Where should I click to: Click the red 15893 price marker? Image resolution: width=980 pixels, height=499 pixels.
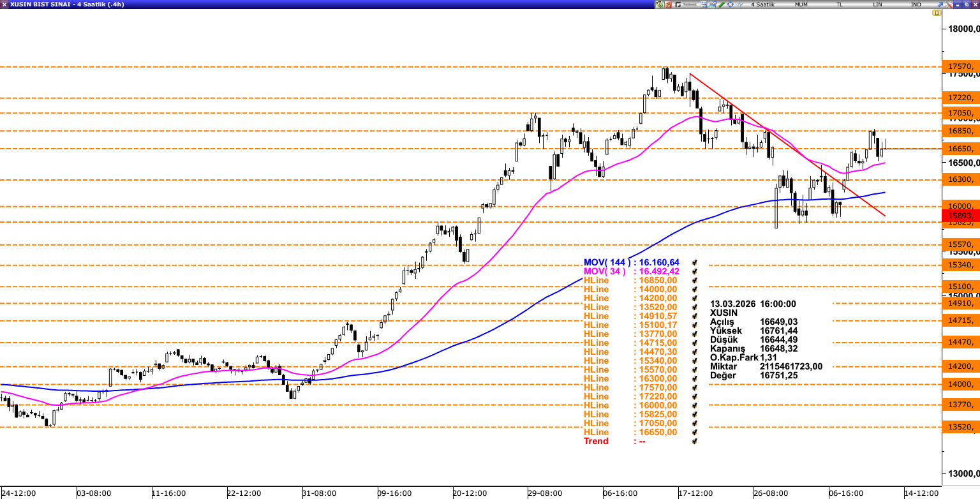coord(960,216)
